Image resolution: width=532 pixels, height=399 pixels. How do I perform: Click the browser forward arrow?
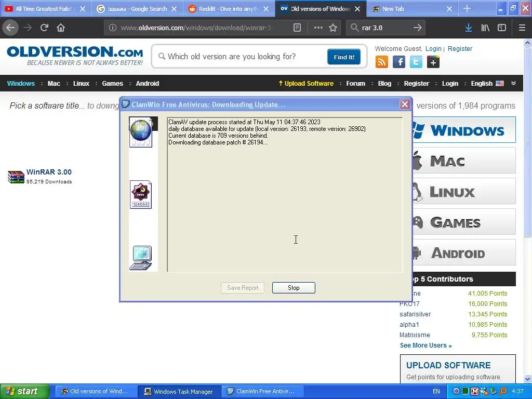point(28,28)
